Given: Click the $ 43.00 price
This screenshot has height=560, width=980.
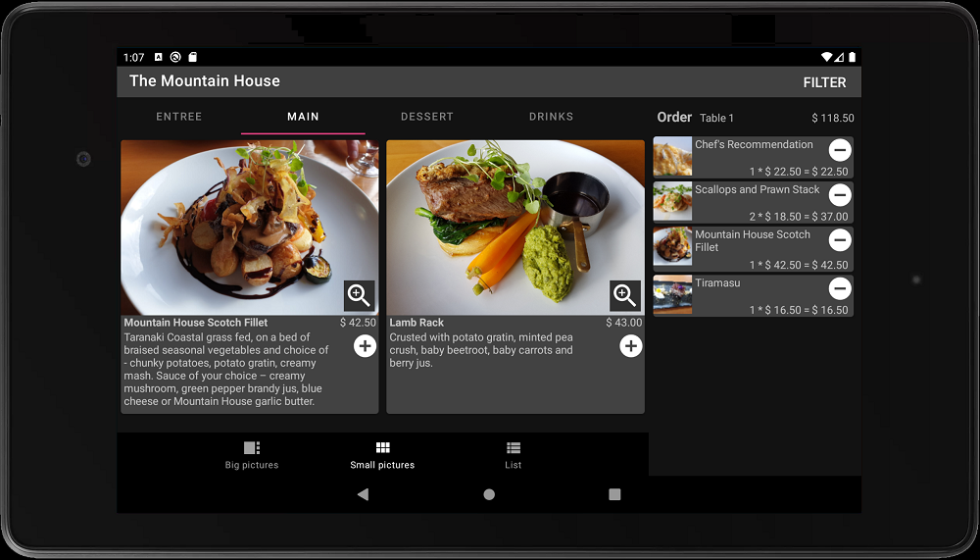Looking at the screenshot, I should tap(623, 323).
